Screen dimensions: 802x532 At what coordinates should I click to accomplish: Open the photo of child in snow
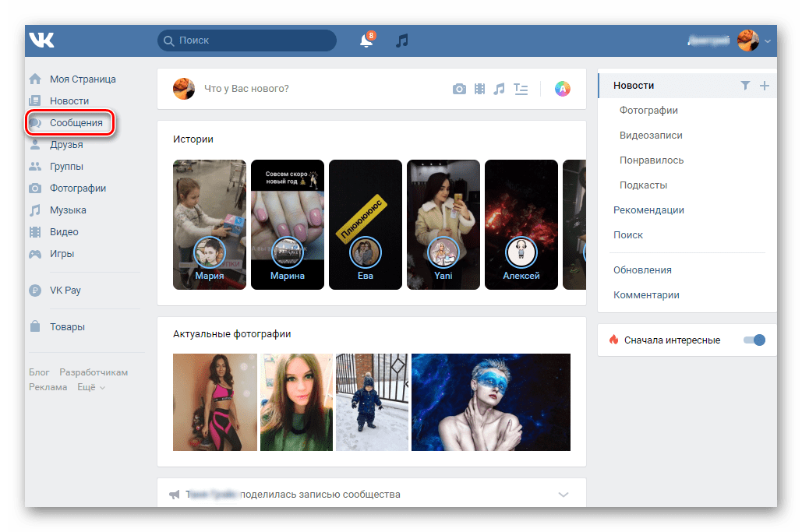point(372,402)
